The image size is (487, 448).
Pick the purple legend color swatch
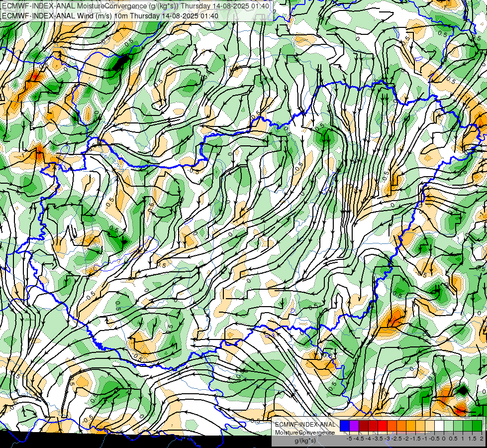pyautogui.click(x=354, y=426)
